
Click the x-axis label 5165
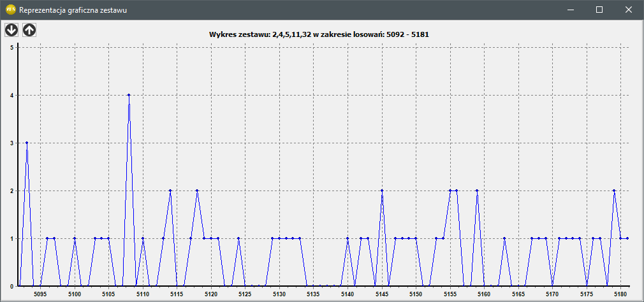518,294
